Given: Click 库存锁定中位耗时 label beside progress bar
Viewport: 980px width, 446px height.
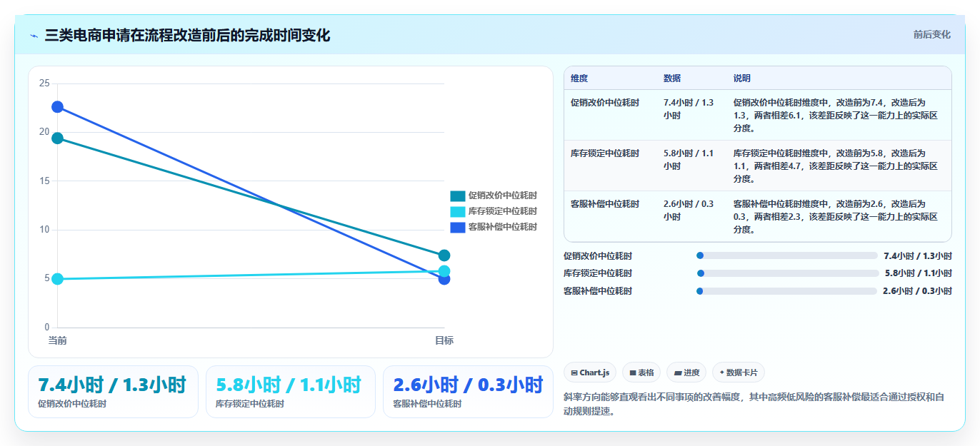Looking at the screenshot, I should pyautogui.click(x=598, y=273).
